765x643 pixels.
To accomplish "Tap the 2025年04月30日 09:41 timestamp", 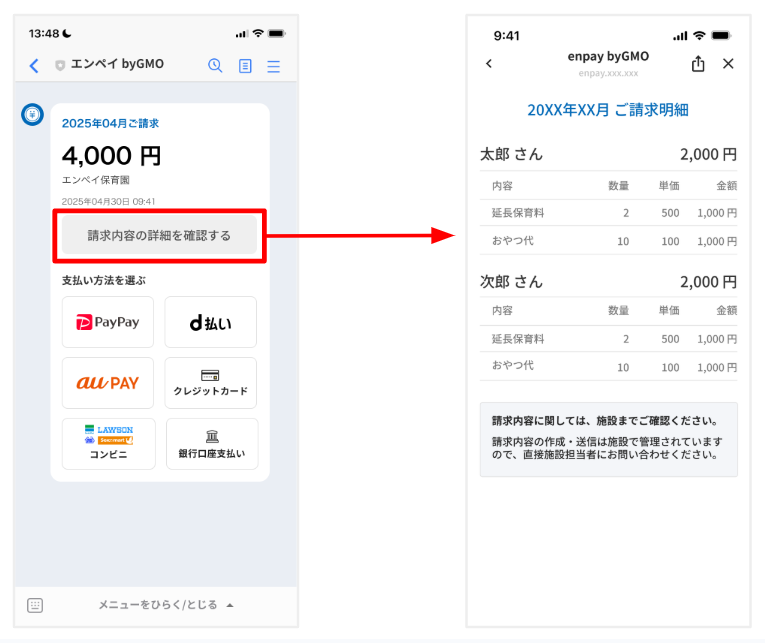I will [108, 201].
